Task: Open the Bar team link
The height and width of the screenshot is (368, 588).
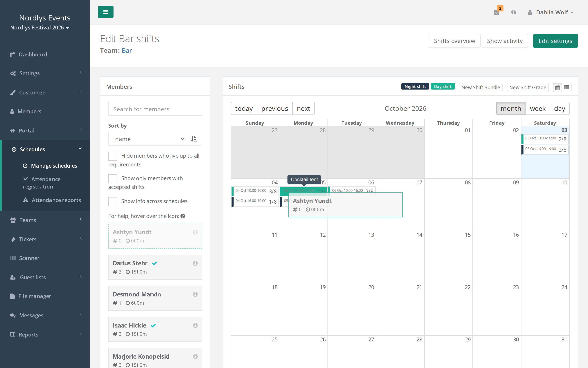Action: [127, 51]
